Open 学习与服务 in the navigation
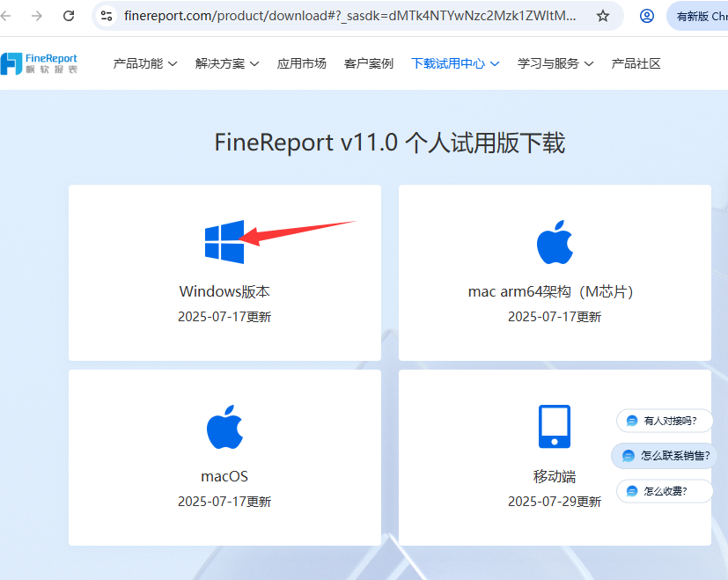The image size is (728, 580). 548,63
